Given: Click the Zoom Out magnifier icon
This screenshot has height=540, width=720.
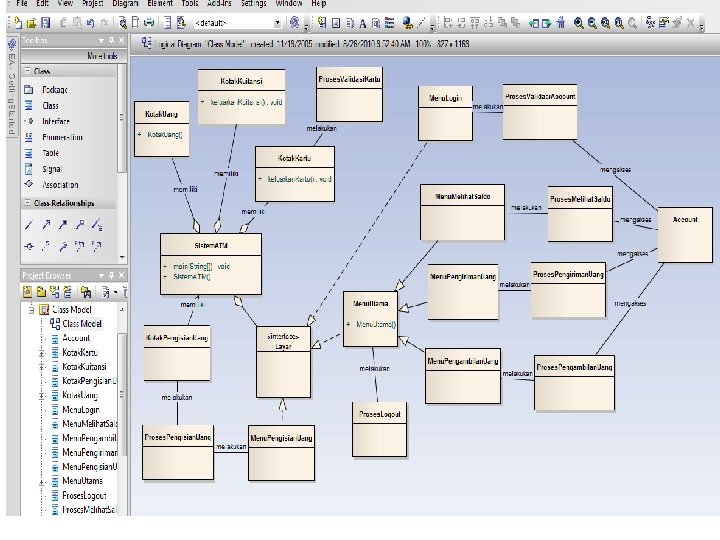Looking at the screenshot, I should coord(592,23).
